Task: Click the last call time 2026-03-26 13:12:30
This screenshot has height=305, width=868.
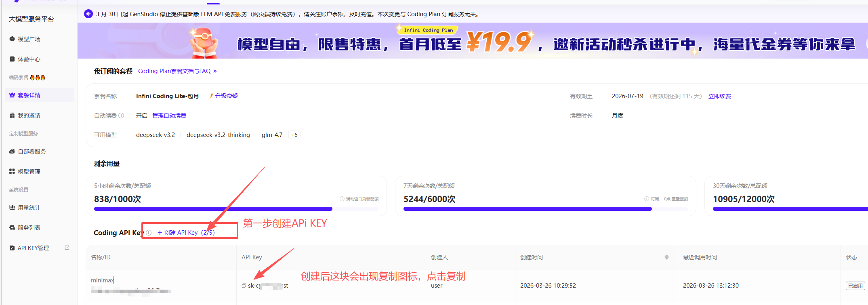Action: point(711,286)
